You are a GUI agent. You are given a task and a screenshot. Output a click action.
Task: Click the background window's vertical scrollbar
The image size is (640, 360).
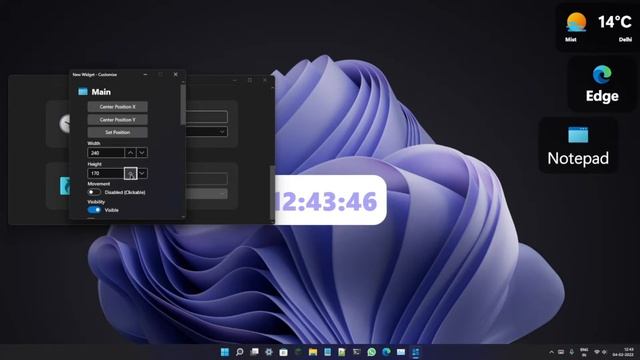(272, 193)
